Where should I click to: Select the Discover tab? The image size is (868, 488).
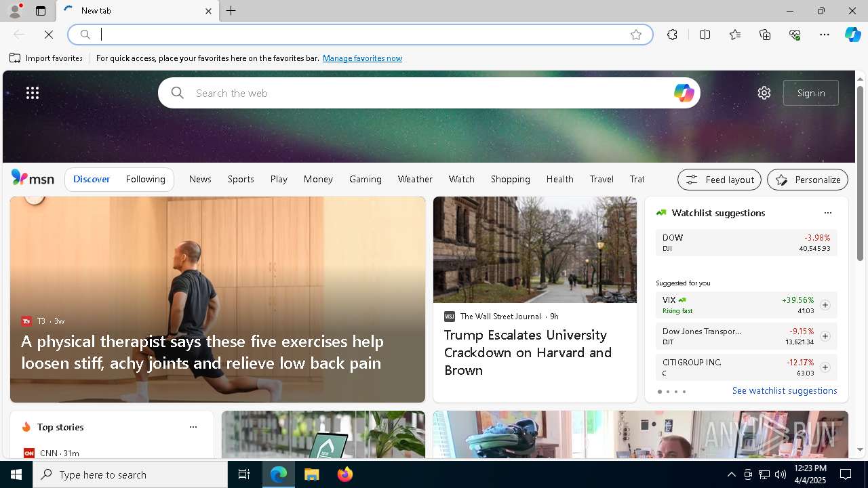[92, 179]
